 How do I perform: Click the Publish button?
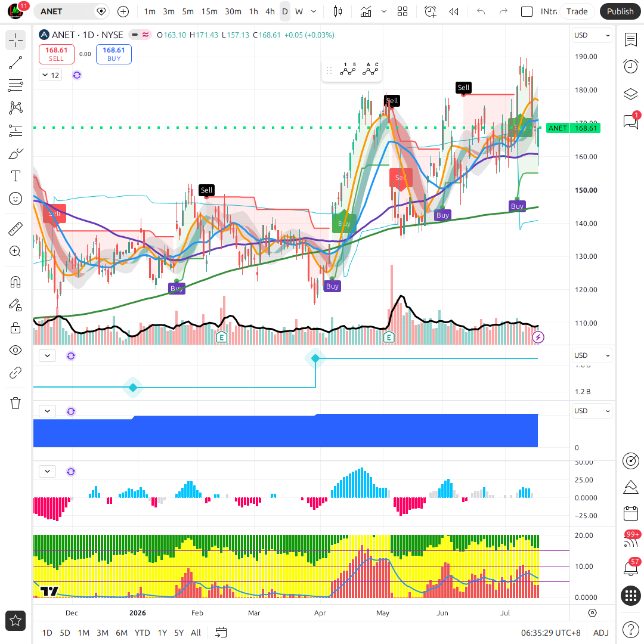[620, 11]
